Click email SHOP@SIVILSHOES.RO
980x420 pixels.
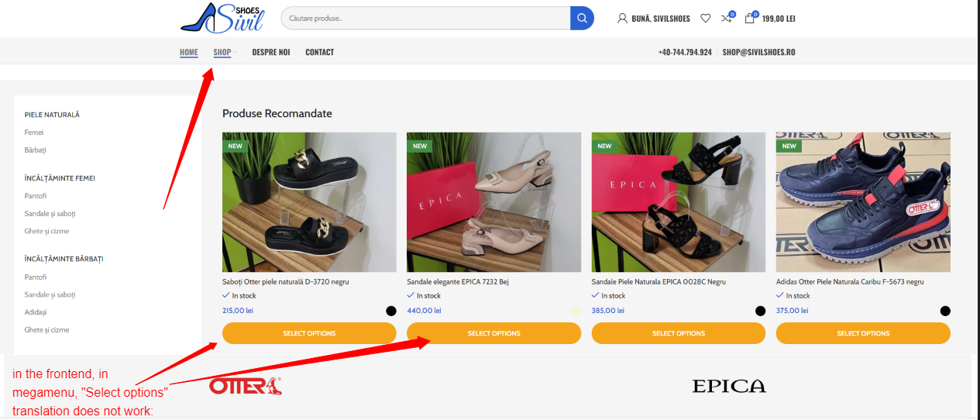(x=759, y=52)
